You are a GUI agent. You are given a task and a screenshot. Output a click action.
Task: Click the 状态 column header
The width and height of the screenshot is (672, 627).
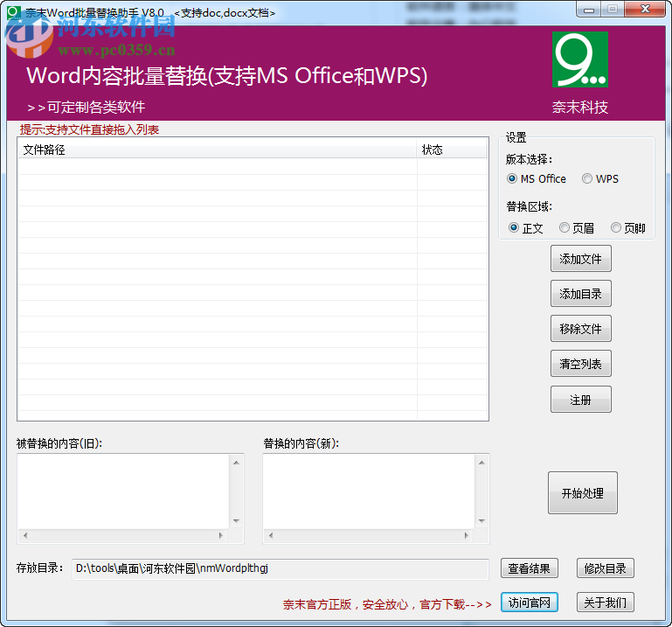(452, 150)
